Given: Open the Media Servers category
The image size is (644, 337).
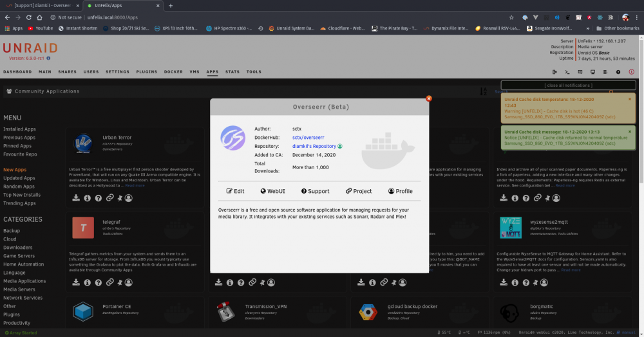Looking at the screenshot, I should (x=19, y=289).
